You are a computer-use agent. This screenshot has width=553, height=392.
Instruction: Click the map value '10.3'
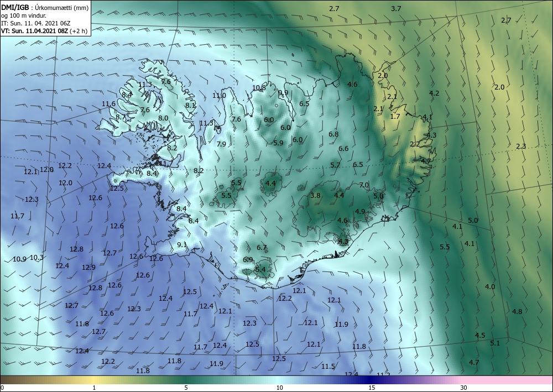click(36, 257)
